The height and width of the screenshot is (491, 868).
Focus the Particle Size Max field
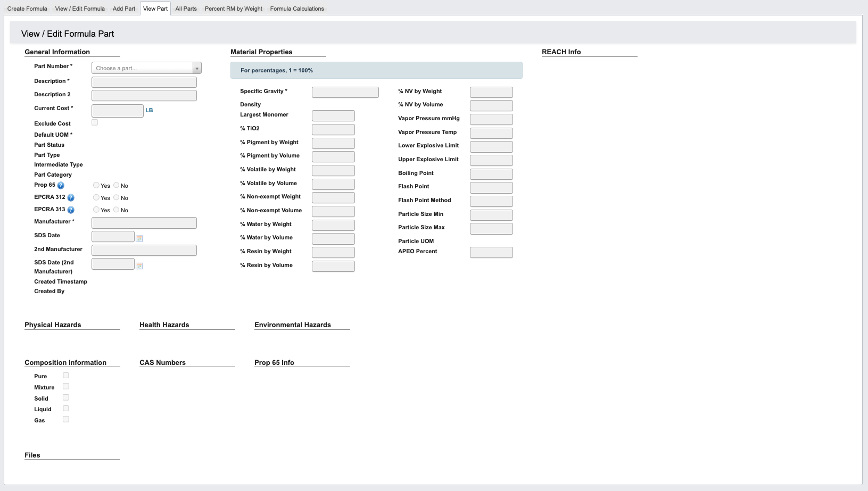coord(491,228)
